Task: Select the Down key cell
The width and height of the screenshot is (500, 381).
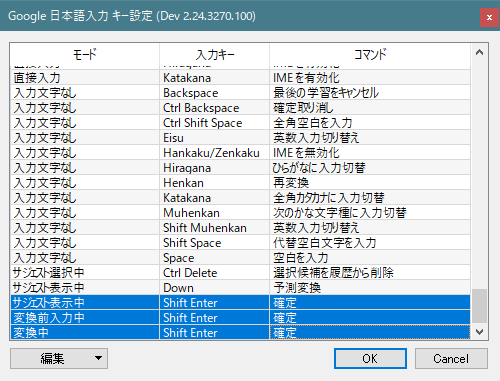Action: click(x=214, y=288)
